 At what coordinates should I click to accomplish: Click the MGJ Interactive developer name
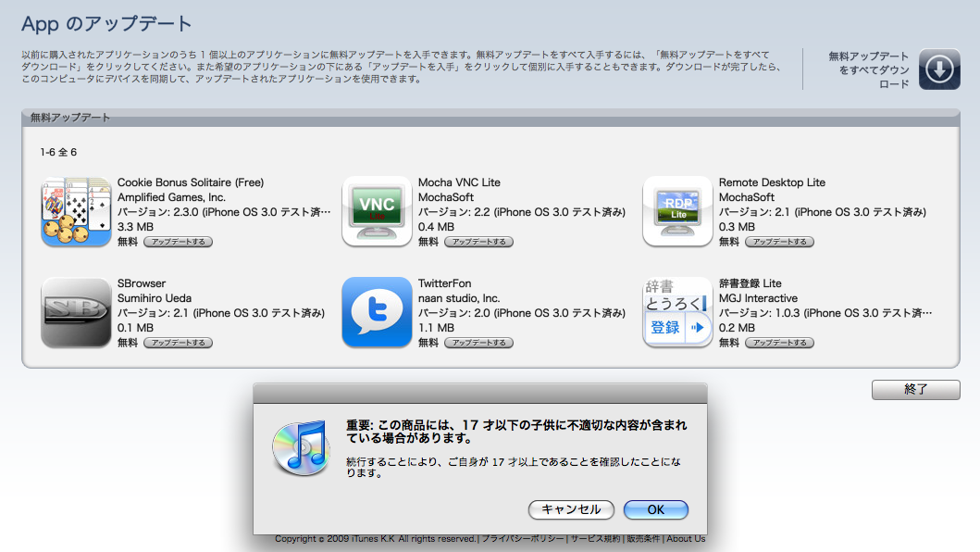[x=758, y=298]
